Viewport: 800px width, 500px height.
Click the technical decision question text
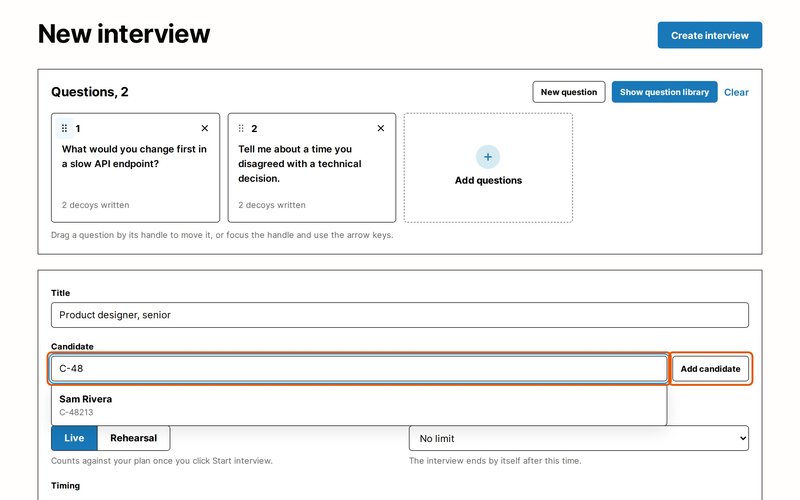coord(299,164)
